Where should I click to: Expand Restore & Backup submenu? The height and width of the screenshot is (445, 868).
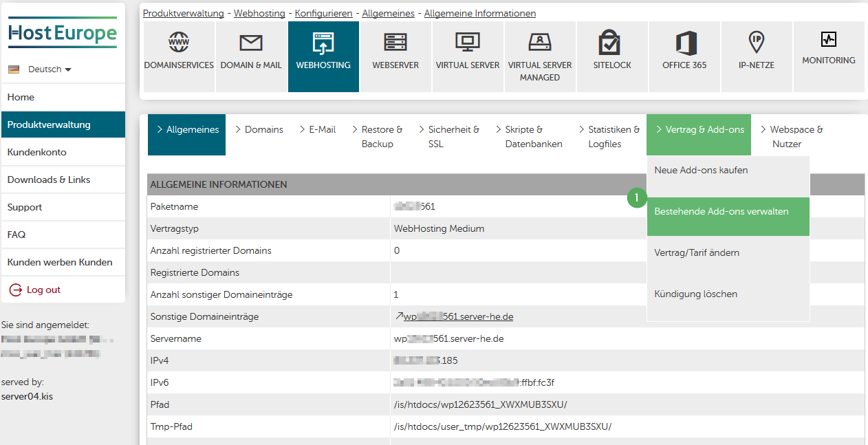click(378, 136)
